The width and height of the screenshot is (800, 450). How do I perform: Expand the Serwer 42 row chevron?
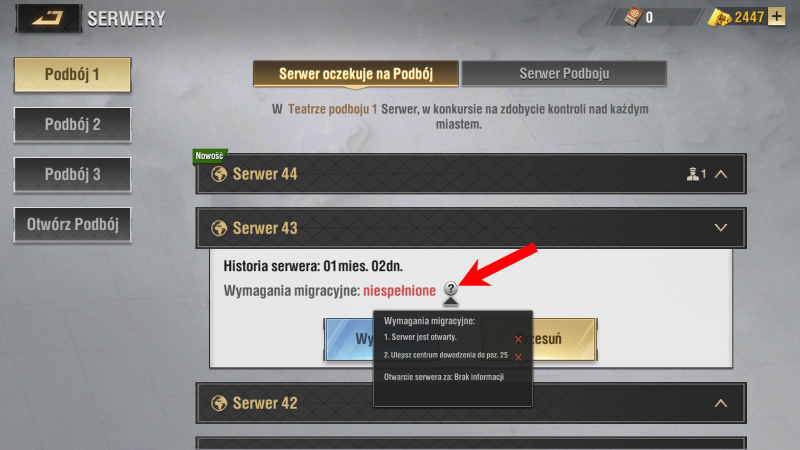click(721, 403)
